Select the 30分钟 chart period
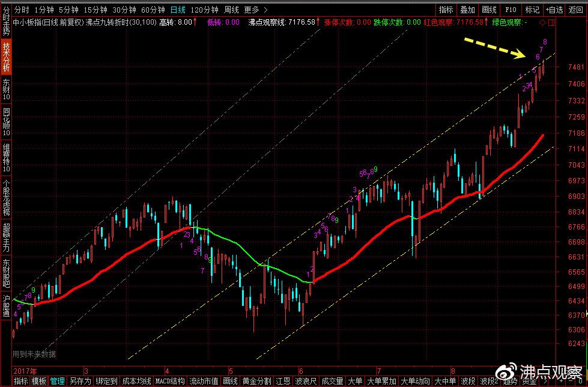 click(x=124, y=10)
